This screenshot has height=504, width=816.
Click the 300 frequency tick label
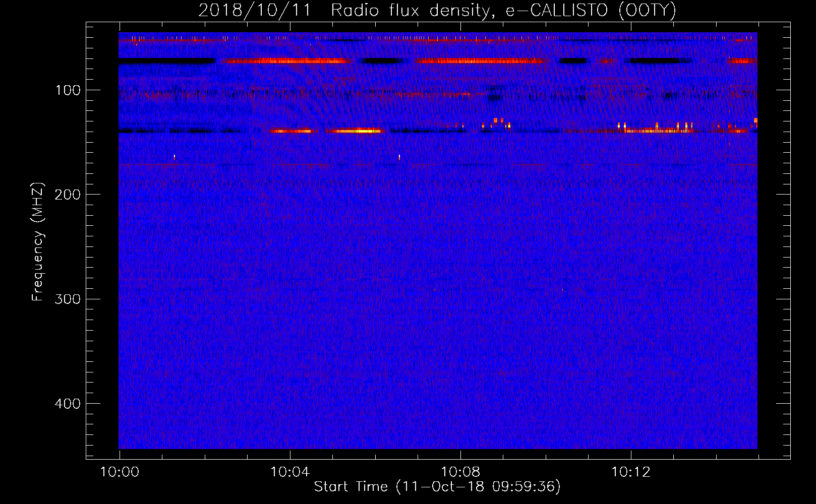point(68,299)
